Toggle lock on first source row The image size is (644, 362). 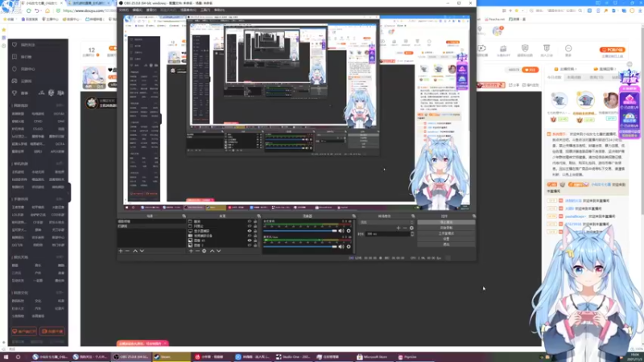255,221
